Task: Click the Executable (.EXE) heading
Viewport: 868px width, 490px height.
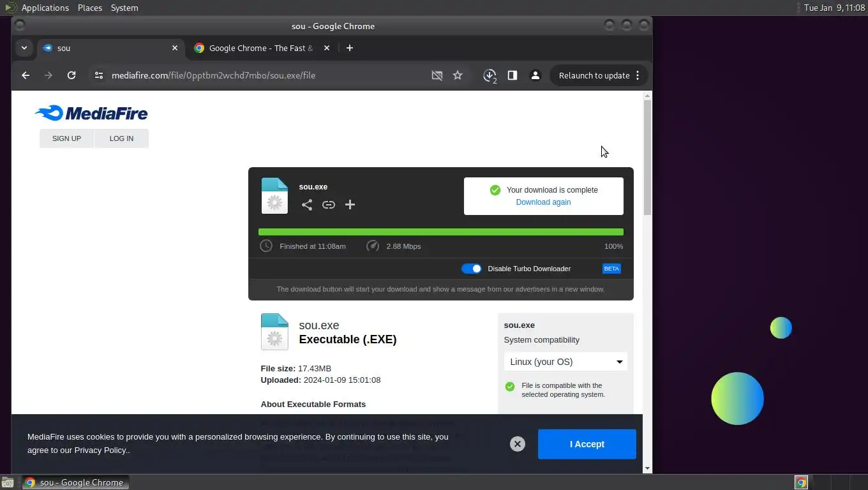Action: (348, 339)
